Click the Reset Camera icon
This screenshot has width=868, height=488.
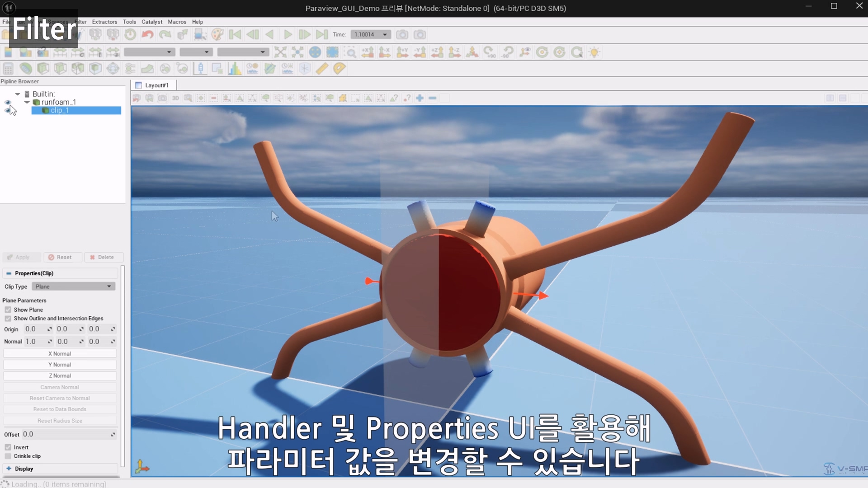point(280,52)
